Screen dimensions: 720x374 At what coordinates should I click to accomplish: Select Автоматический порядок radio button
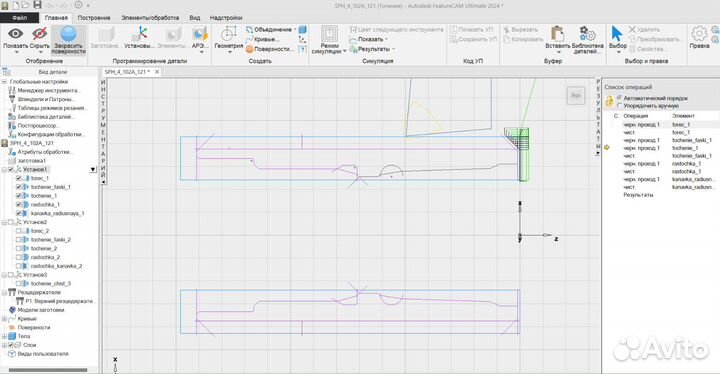(619, 98)
